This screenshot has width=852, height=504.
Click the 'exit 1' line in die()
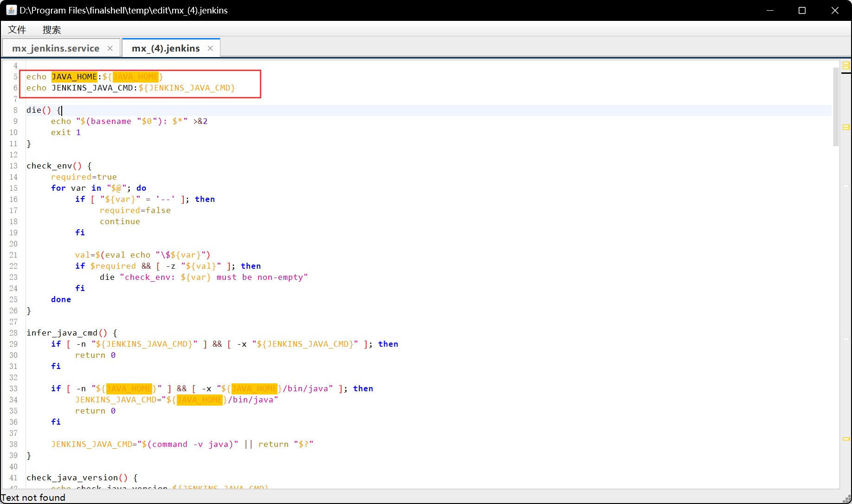click(x=66, y=132)
